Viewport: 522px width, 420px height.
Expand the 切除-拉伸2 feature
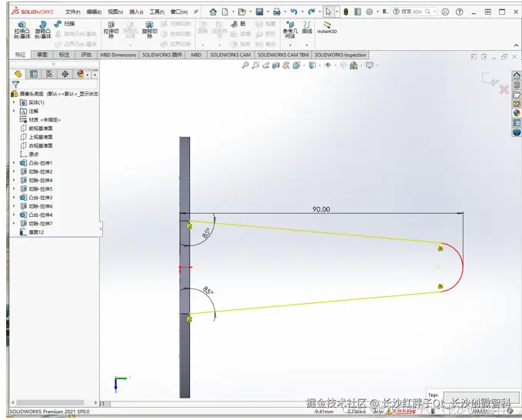(14, 172)
